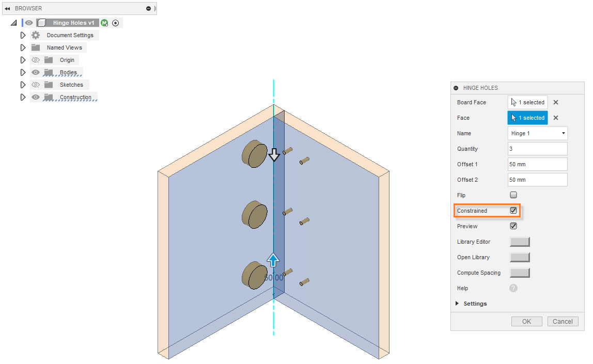Expand the Settings section
The width and height of the screenshot is (593, 364).
coord(457,304)
